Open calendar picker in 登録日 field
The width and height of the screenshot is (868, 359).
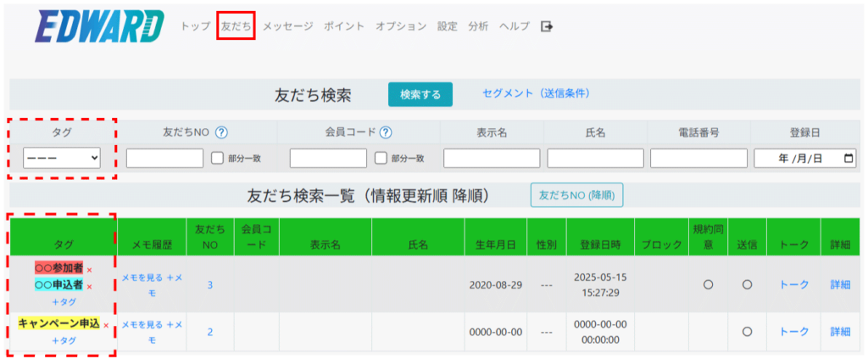(x=849, y=158)
